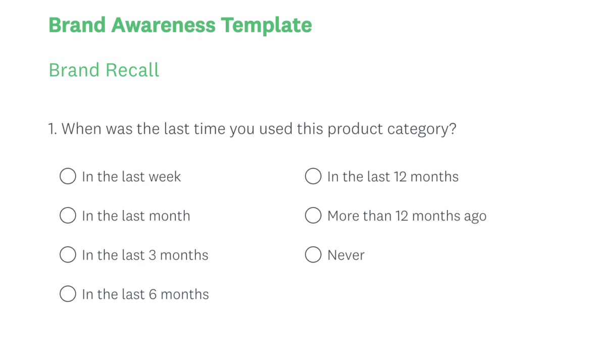
Task: Select the 'Never' radio circle
Action: [313, 255]
